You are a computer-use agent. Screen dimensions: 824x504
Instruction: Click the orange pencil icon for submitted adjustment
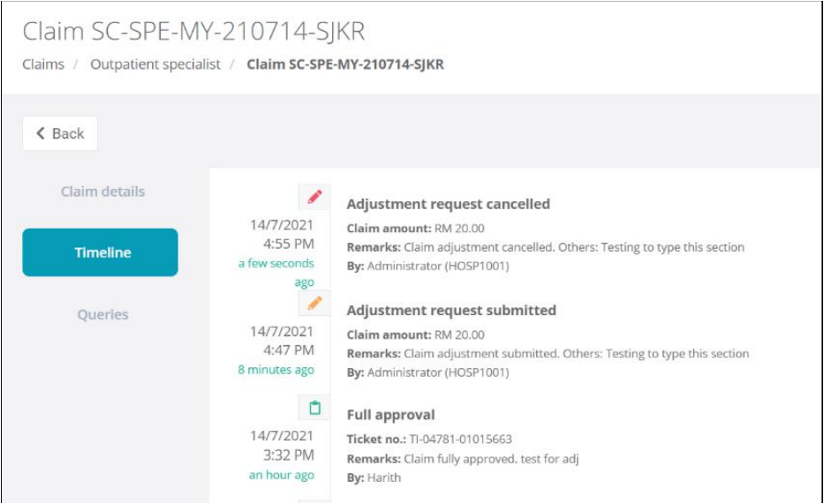point(314,304)
